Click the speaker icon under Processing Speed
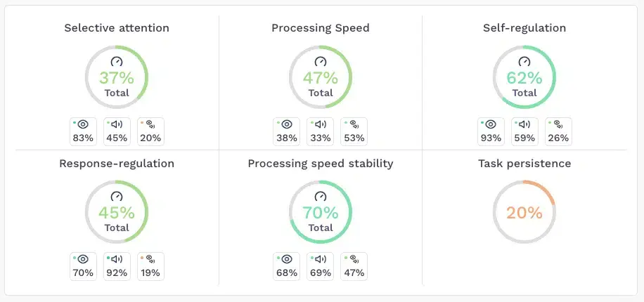 coord(321,125)
